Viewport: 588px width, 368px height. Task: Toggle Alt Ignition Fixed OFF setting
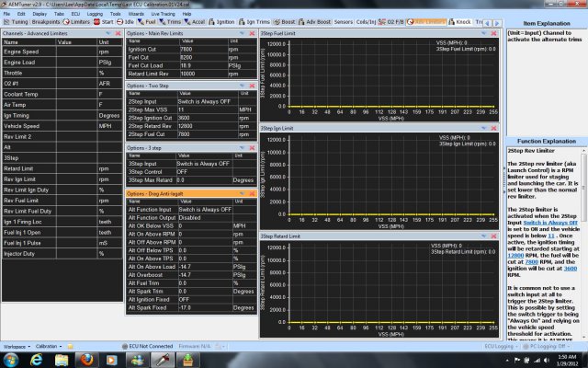coord(184,299)
